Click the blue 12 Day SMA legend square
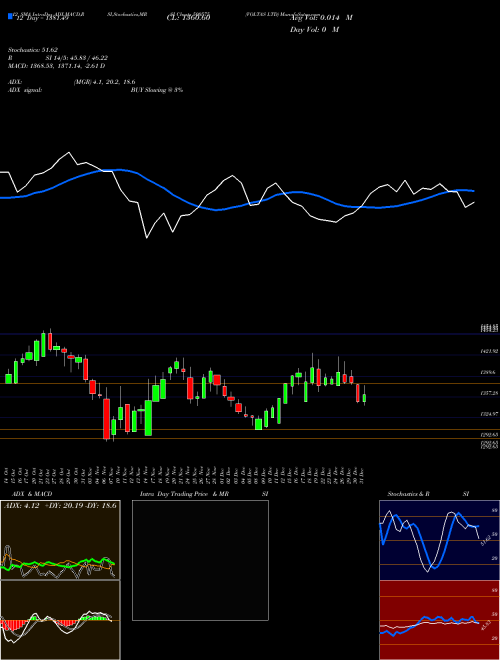 click(10, 17)
